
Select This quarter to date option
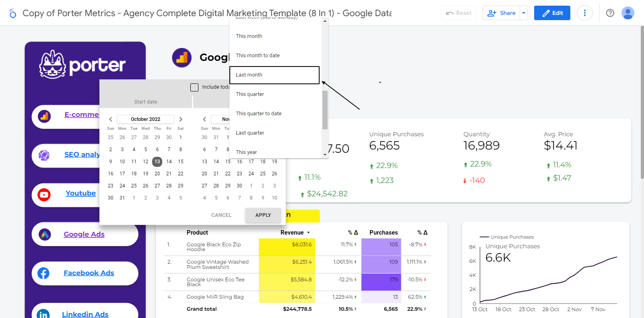pyautogui.click(x=275, y=114)
